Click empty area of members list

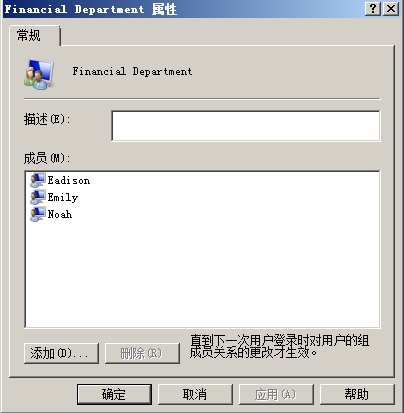(x=202, y=273)
